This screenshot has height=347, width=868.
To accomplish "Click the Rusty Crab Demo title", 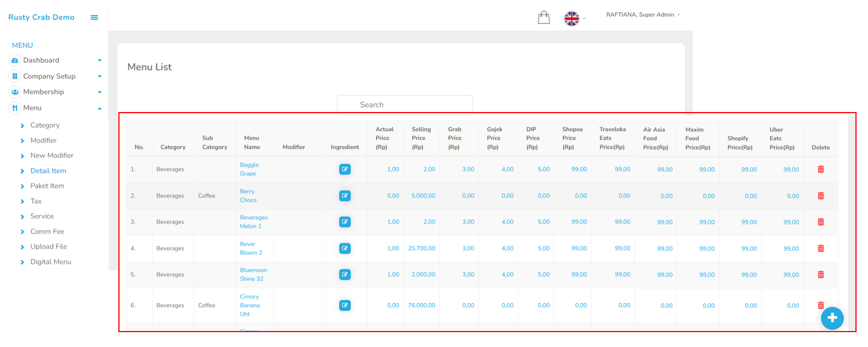I will tap(41, 17).
